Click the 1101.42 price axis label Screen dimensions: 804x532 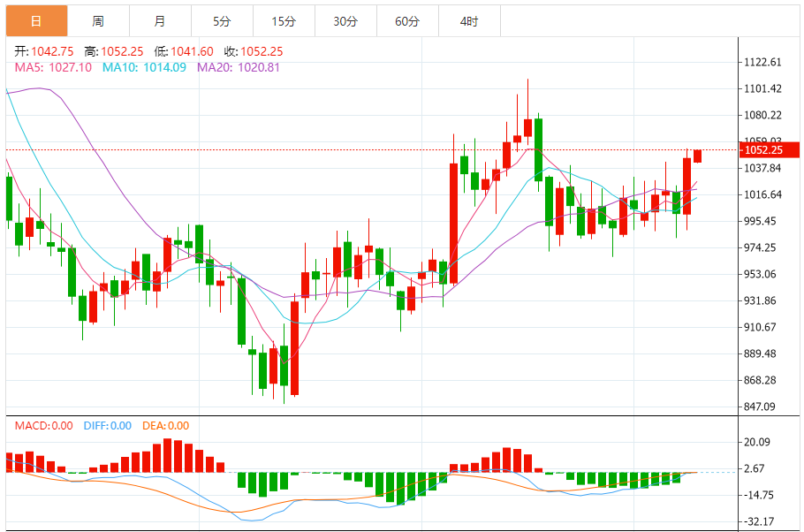pyautogui.click(x=763, y=88)
